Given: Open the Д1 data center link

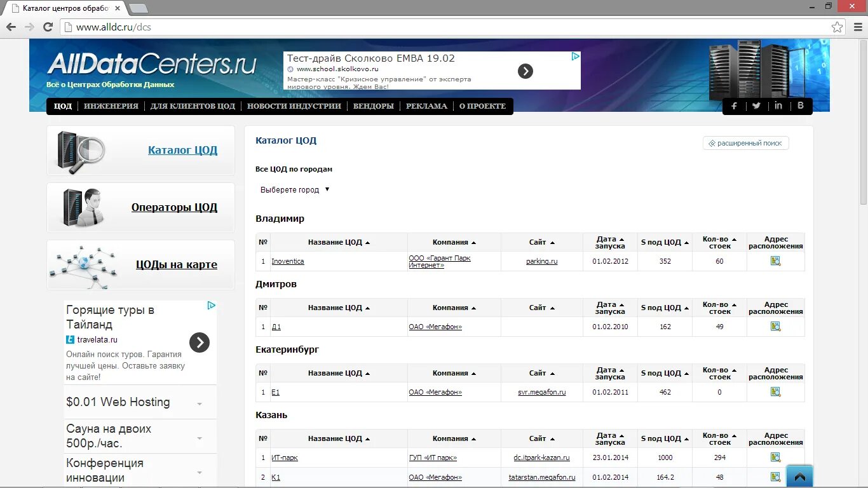Looking at the screenshot, I should 276,327.
